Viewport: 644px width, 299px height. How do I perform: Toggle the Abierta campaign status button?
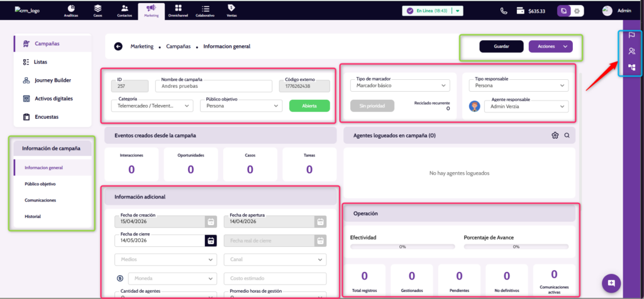tap(309, 106)
